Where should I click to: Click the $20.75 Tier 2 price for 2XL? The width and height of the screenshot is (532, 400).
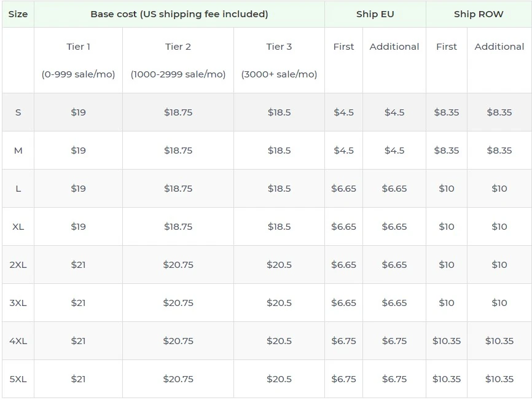pos(178,264)
